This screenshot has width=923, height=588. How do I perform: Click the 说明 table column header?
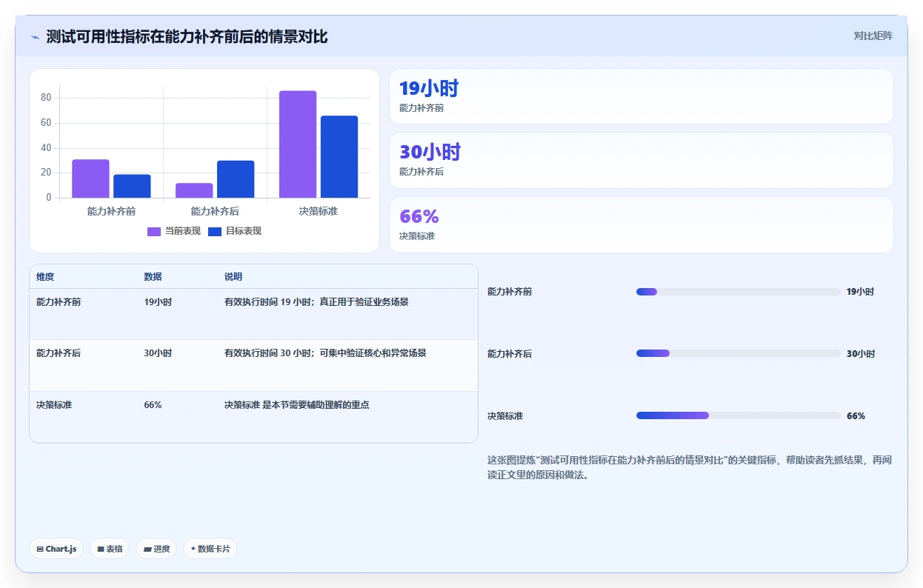pyautogui.click(x=233, y=277)
